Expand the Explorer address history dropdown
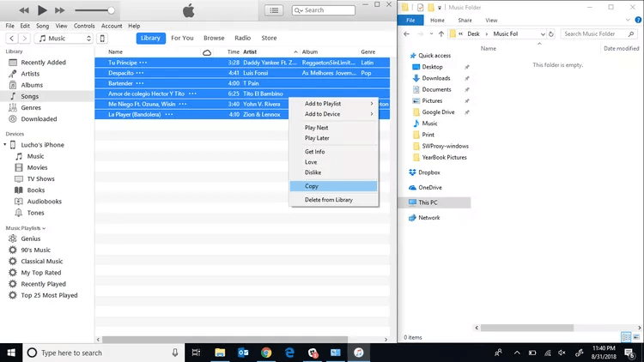The height and width of the screenshot is (362, 644). 544,34
